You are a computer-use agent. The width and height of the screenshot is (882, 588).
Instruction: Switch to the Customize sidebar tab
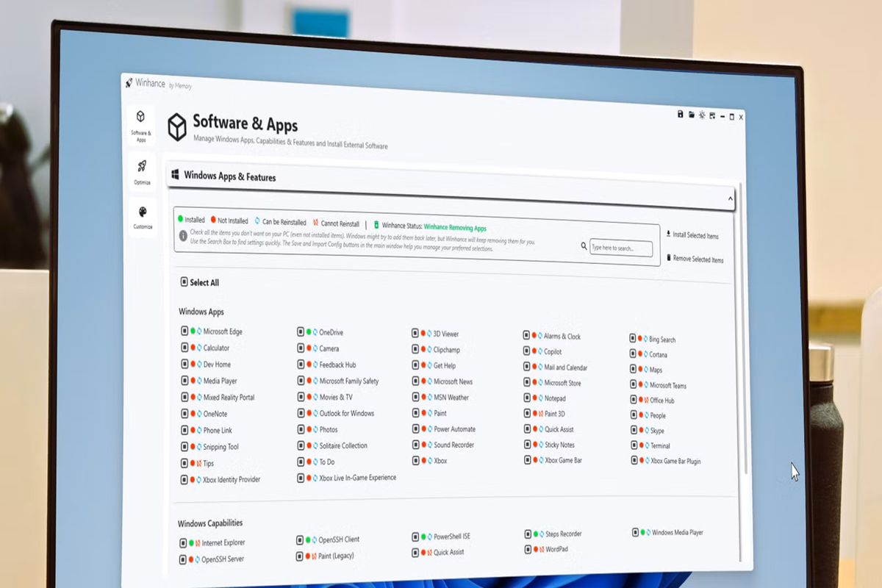point(143,216)
